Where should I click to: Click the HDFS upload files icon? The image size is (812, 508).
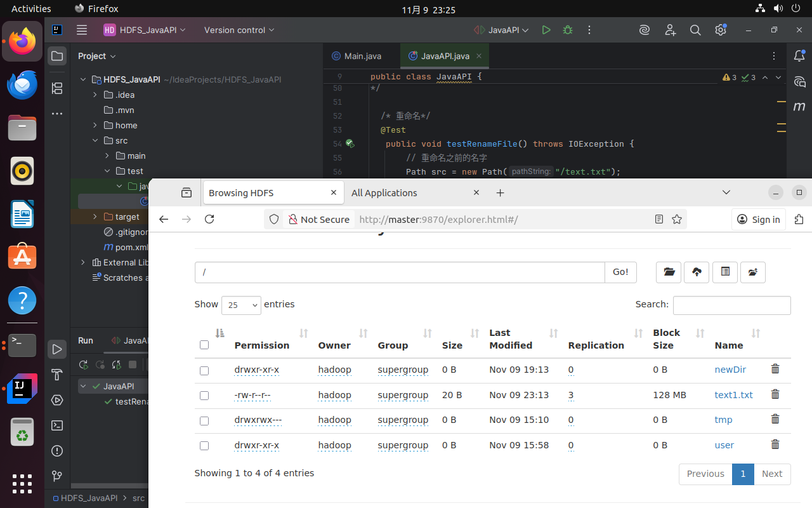coord(697,272)
